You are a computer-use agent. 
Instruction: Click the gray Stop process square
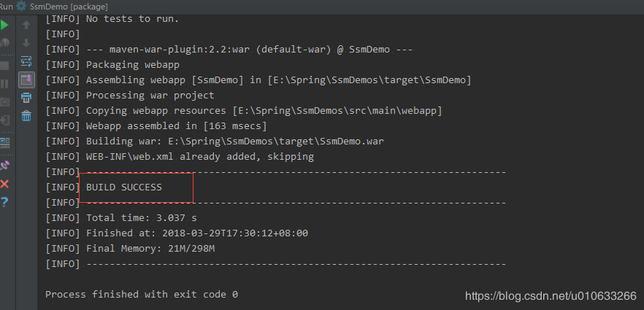(4, 66)
